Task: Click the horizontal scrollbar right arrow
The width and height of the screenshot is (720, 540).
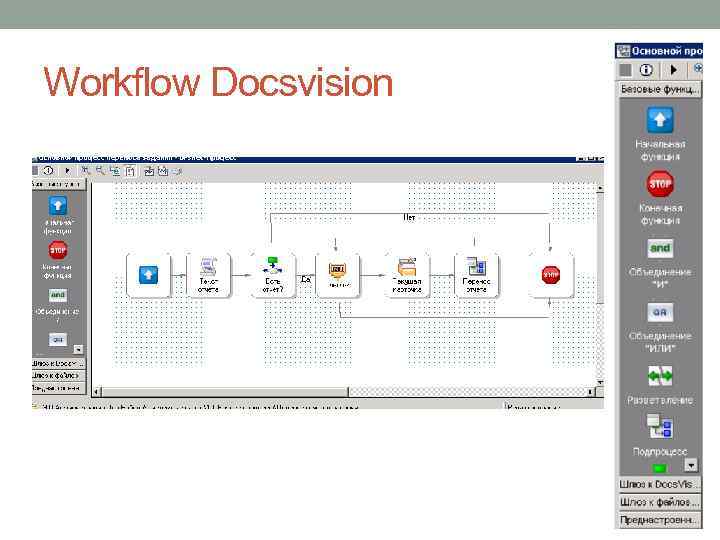Action: pyautogui.click(x=591, y=392)
